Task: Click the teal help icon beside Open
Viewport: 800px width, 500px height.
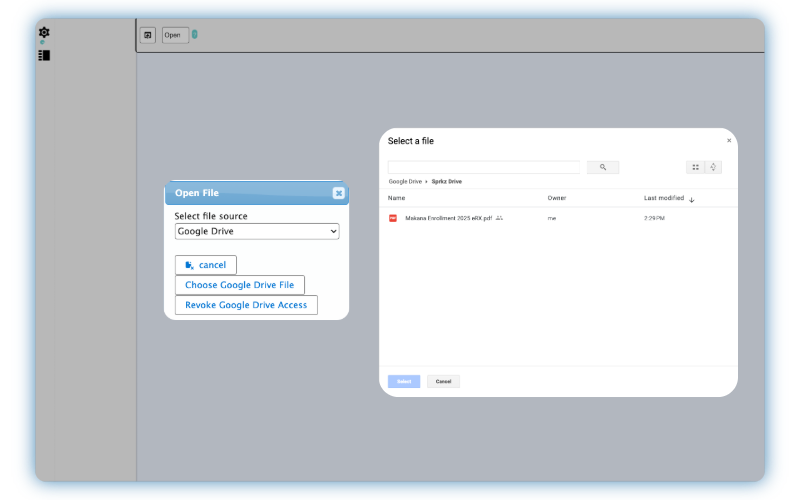Action: pos(195,35)
